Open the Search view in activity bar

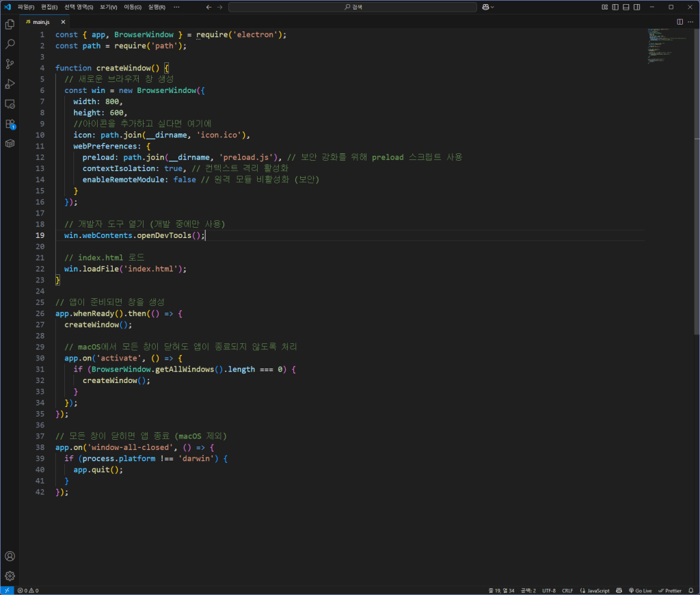10,44
